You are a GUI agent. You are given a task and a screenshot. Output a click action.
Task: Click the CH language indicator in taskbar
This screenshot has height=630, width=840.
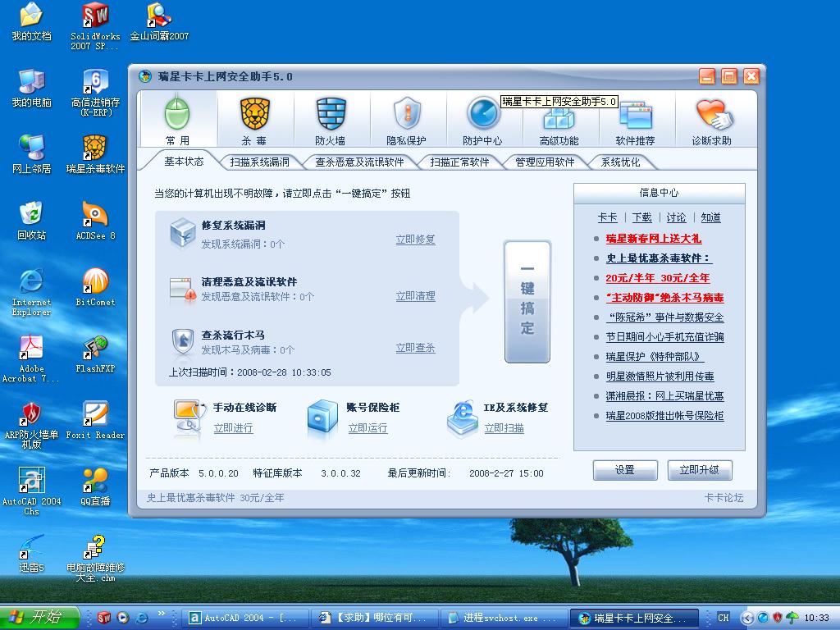click(724, 618)
